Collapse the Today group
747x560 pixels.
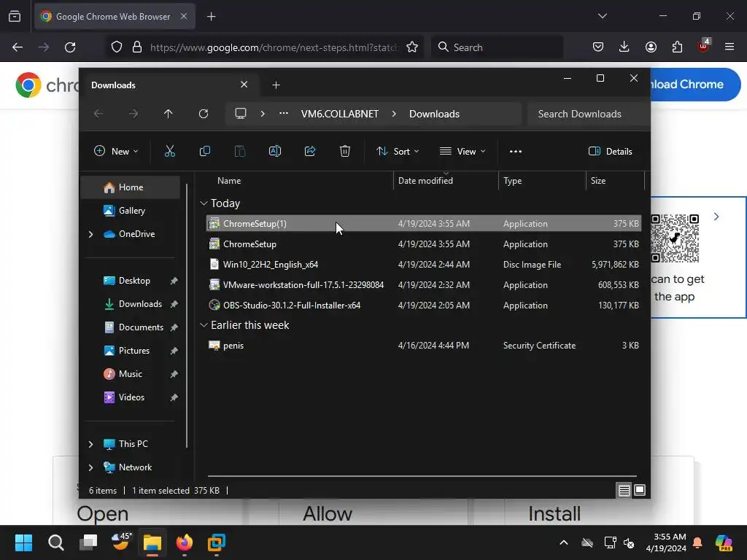click(x=204, y=203)
